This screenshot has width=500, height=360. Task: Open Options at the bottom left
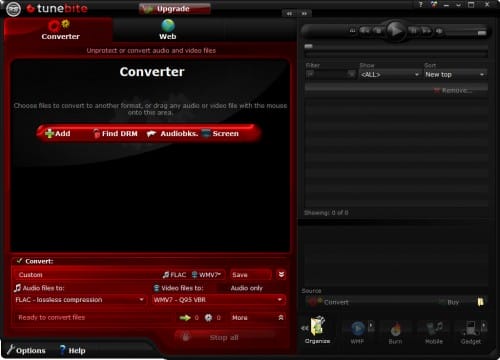pos(26,350)
